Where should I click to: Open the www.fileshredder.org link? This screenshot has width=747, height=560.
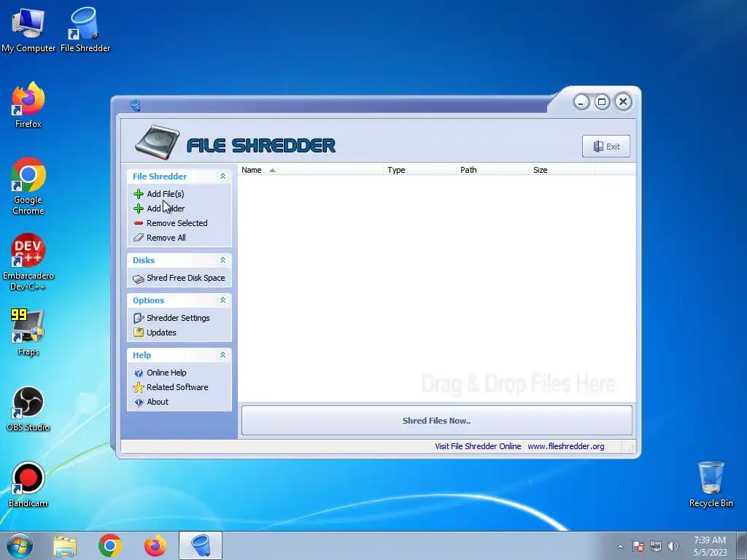[566, 446]
